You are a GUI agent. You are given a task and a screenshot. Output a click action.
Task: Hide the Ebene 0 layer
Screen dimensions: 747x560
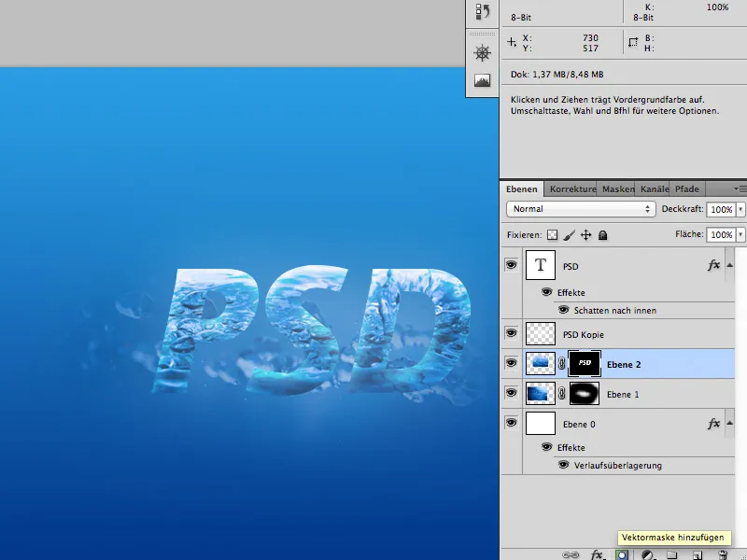(x=511, y=423)
